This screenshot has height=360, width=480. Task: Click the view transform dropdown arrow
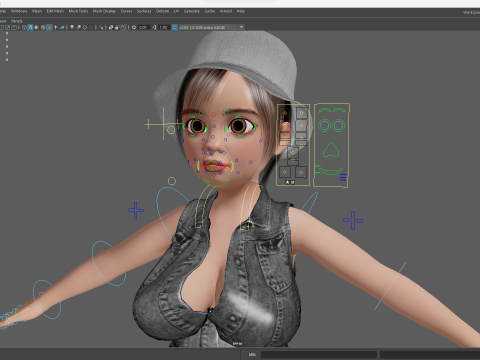(241, 27)
